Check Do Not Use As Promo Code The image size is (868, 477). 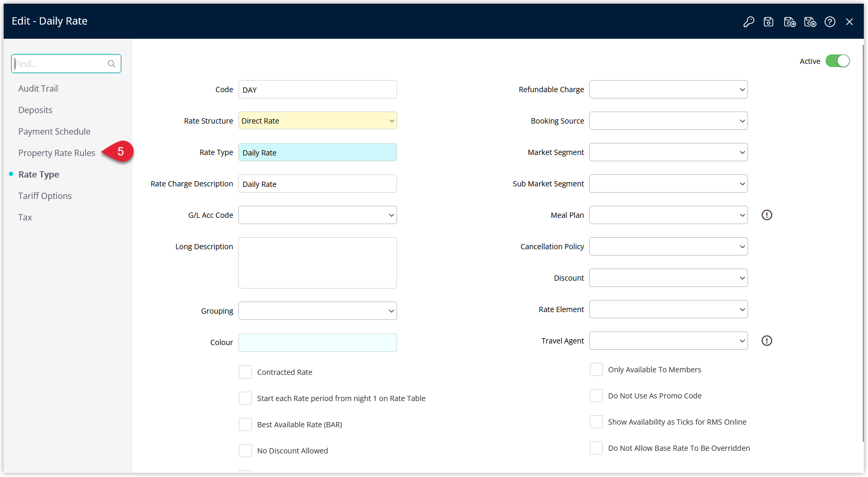596,396
